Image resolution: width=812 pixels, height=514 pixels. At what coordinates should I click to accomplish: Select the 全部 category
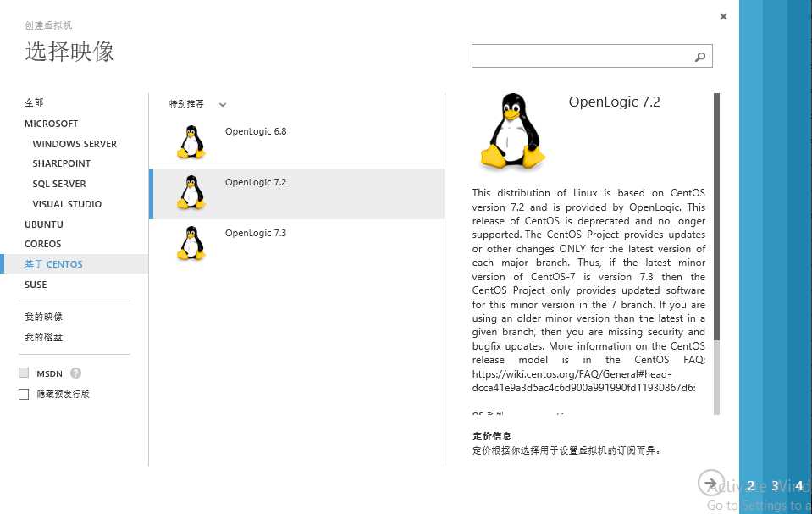34,102
